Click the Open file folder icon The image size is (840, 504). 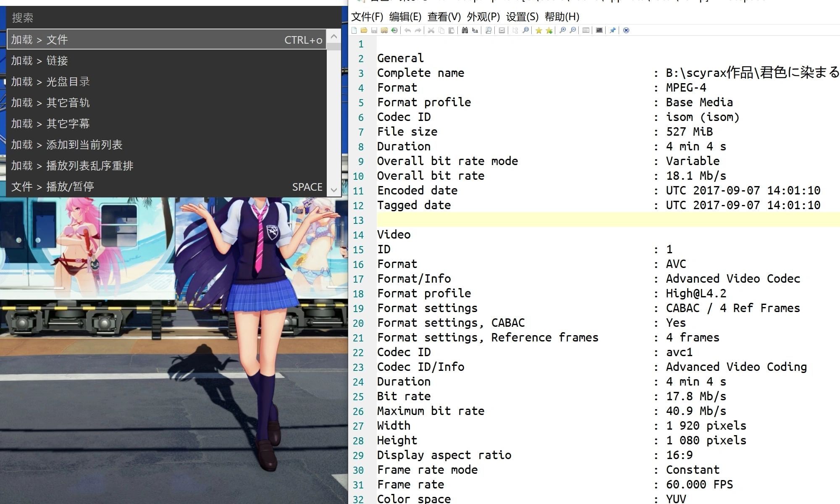click(364, 30)
